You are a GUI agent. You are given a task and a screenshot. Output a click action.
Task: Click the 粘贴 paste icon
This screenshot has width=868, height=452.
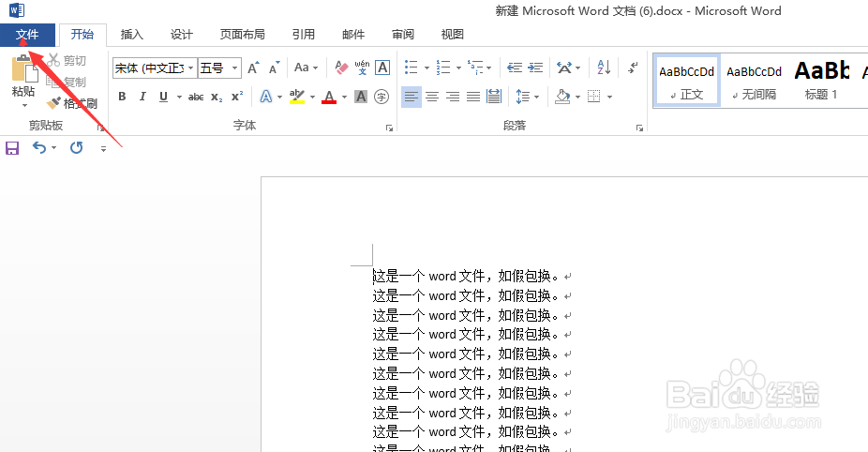point(23,68)
